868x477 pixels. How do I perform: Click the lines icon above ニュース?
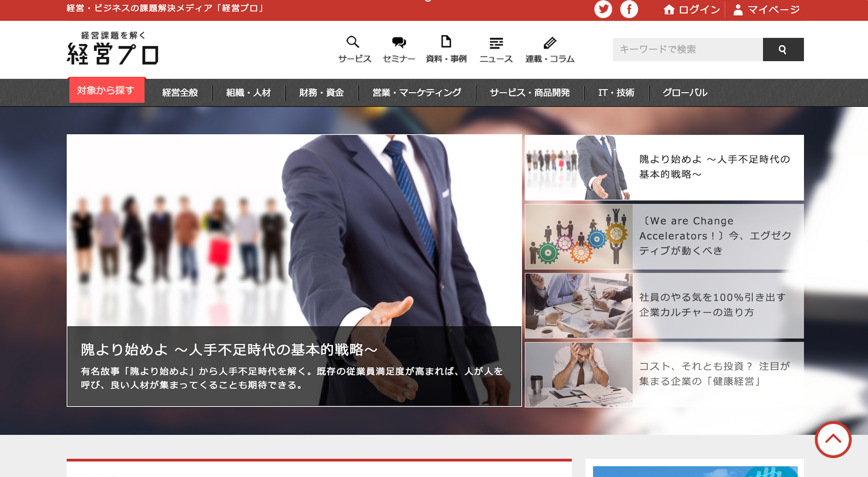[496, 43]
